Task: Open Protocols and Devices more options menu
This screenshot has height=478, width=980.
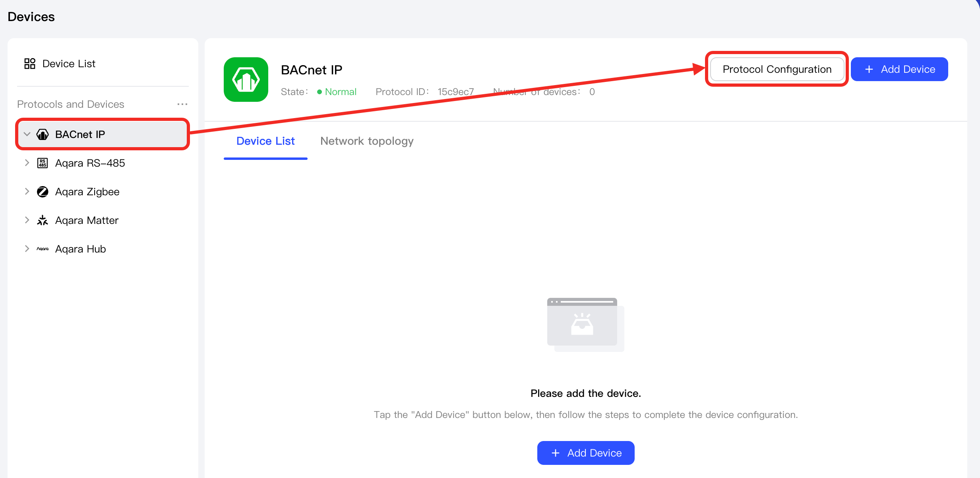Action: coord(182,104)
